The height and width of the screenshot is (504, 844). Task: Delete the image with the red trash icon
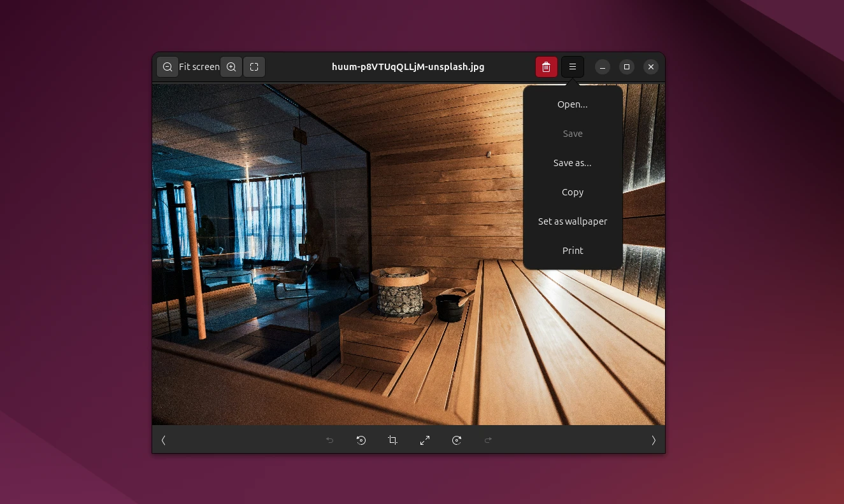coord(546,67)
